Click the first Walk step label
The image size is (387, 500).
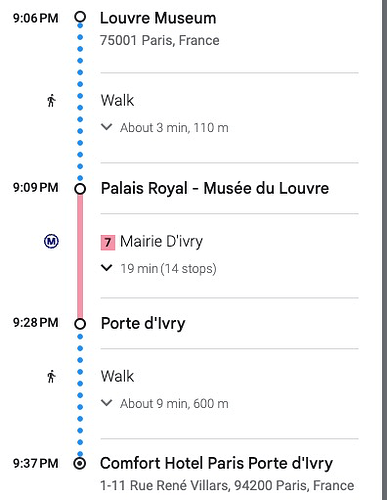pyautogui.click(x=117, y=100)
